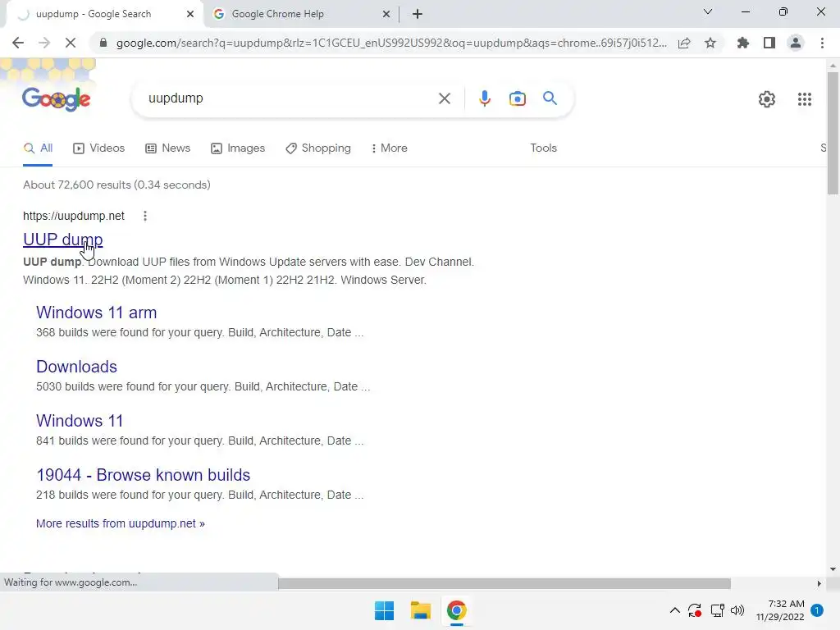Expand the More search categories
Viewport: 840px width, 630px height.
pyautogui.click(x=390, y=148)
